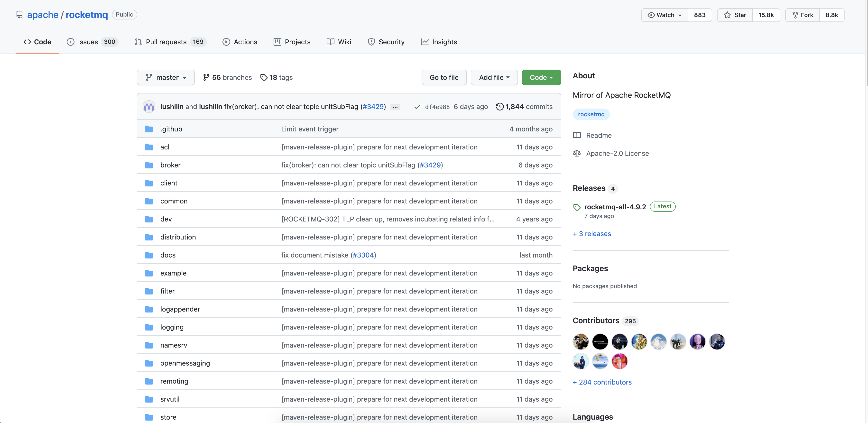The image size is (868, 423).
Task: Click the green commit status checkmark
Action: 417,107
